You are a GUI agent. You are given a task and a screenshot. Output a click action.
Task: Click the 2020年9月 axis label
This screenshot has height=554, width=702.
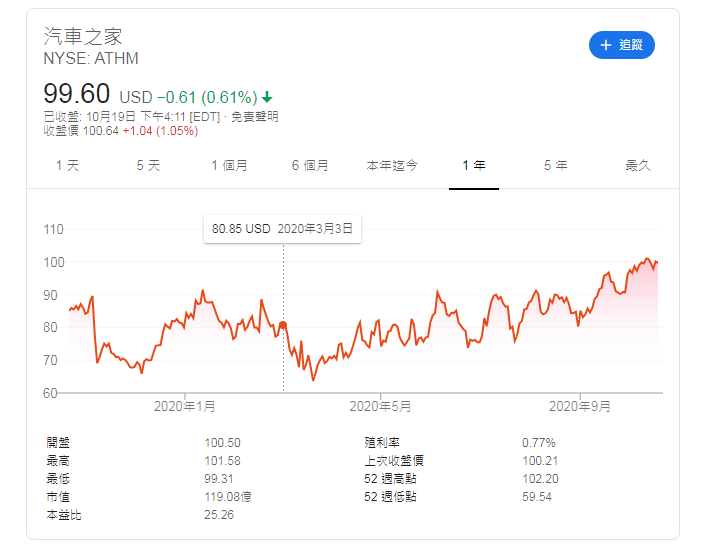pos(580,406)
